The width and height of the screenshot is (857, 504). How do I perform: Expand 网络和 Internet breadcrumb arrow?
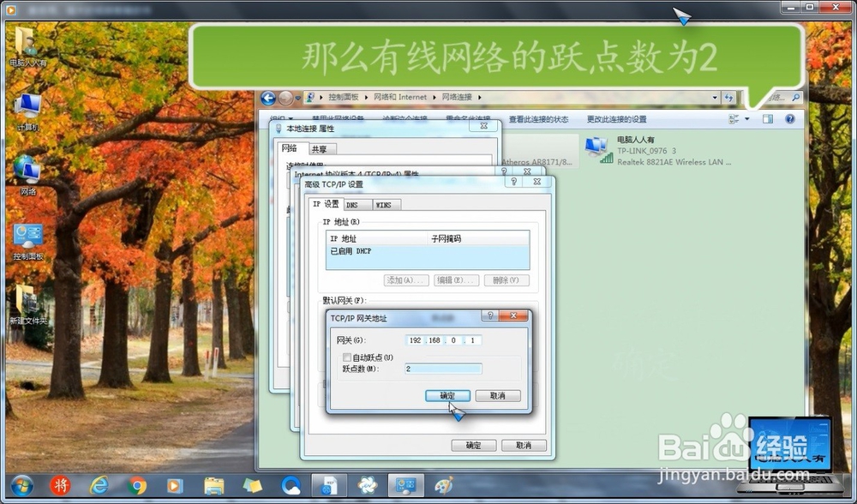[434, 98]
